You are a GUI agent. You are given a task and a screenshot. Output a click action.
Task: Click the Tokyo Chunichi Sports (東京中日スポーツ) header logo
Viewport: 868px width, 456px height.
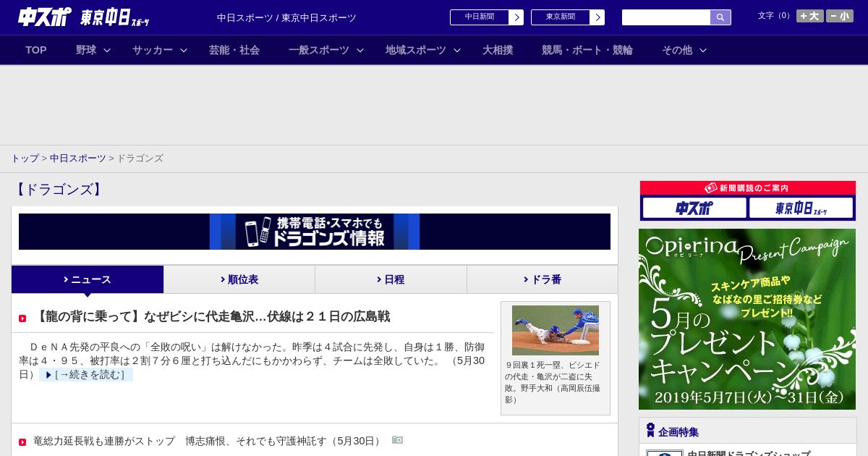[114, 17]
